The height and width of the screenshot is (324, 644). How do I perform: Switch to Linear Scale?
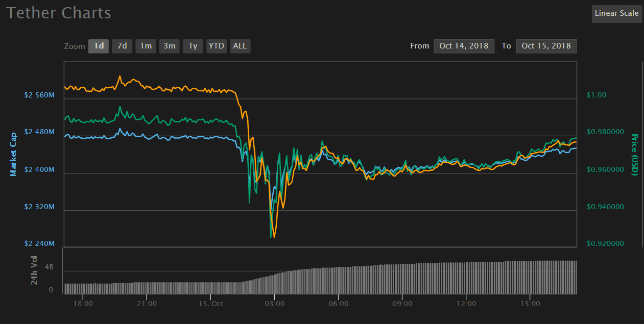pos(616,14)
